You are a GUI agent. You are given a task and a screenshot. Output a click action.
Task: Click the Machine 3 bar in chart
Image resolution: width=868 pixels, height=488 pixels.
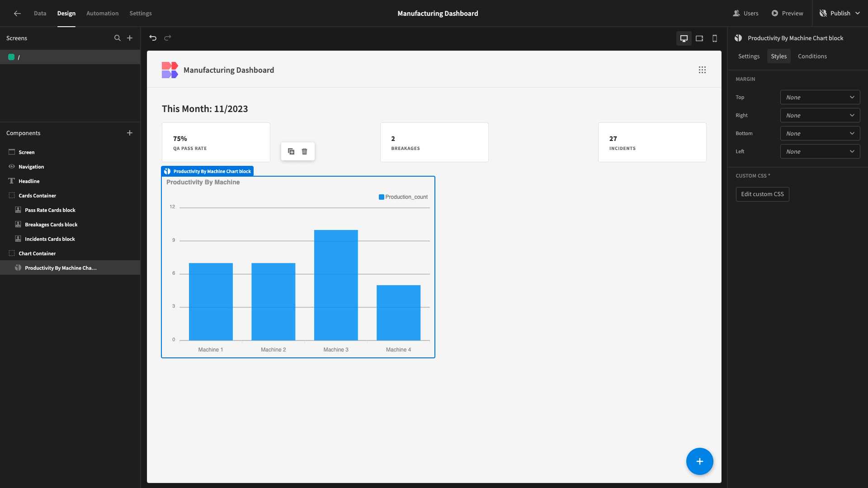pos(336,285)
